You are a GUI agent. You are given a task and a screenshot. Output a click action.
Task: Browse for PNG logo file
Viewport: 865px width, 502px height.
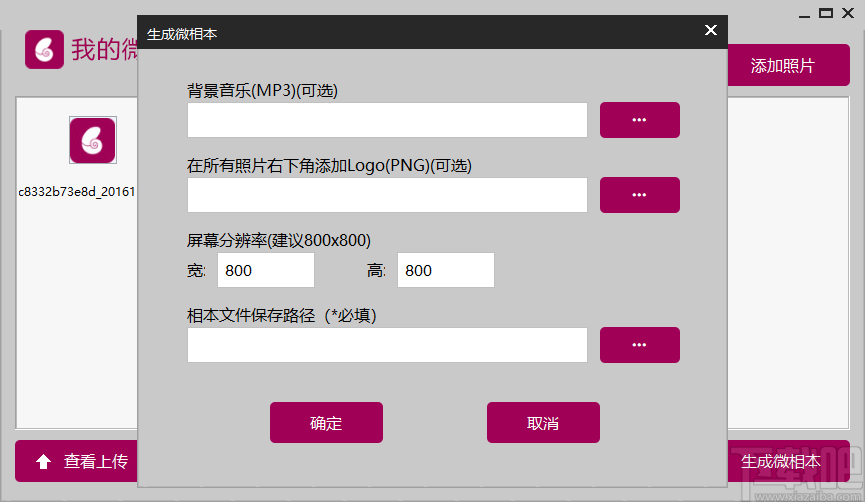coord(639,195)
